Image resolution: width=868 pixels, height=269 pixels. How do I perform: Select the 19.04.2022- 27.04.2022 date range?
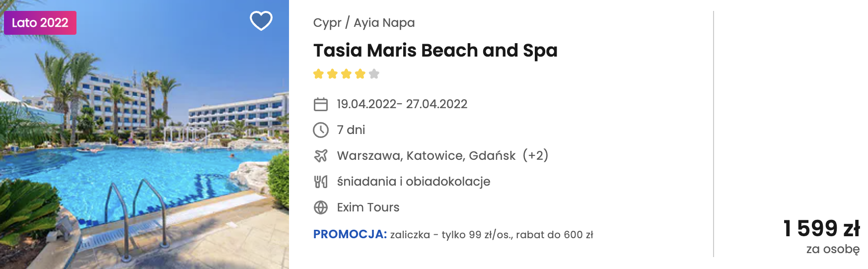tap(402, 104)
